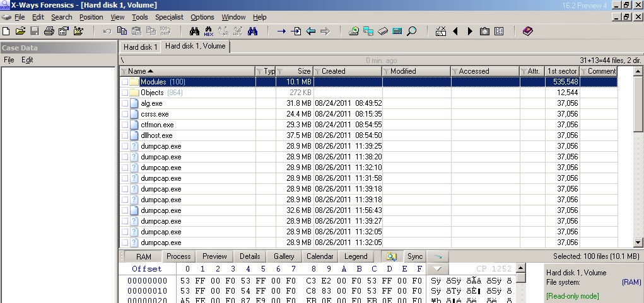Click the file list scroll down arrow

click(x=638, y=243)
